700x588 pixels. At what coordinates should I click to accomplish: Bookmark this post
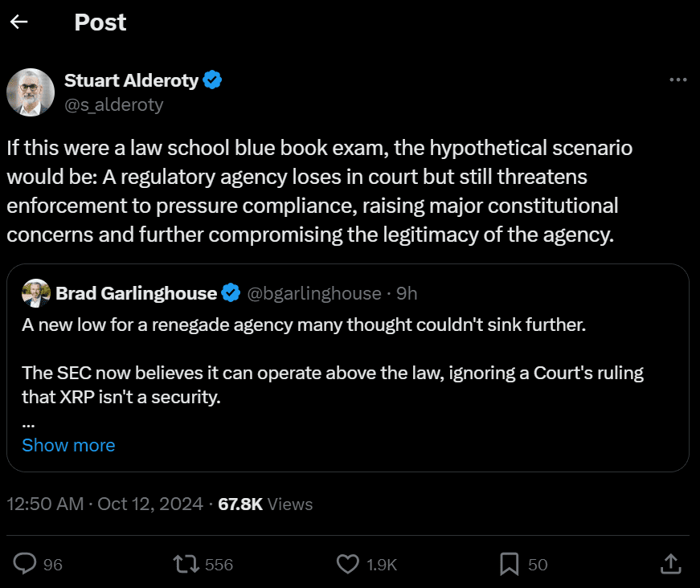509,564
